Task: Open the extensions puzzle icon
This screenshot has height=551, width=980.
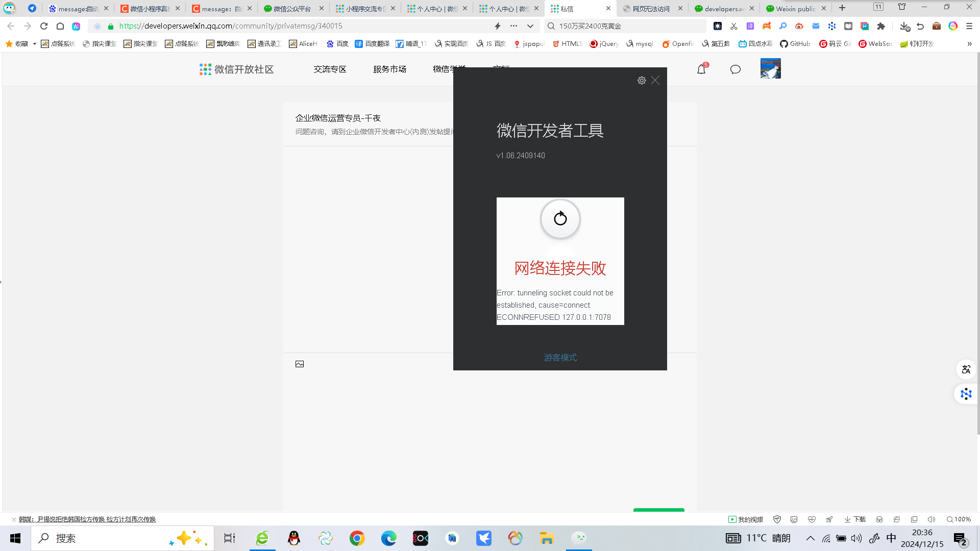Action: click(881, 26)
